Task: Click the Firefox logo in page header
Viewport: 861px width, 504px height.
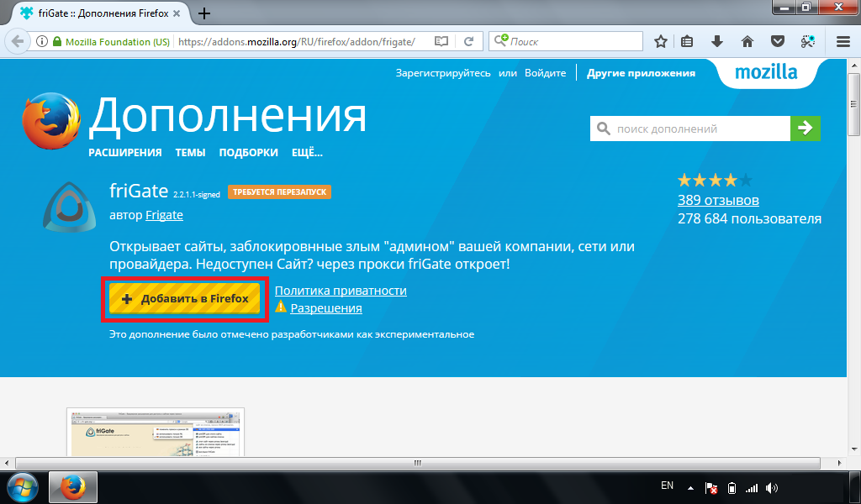Action: [x=51, y=121]
